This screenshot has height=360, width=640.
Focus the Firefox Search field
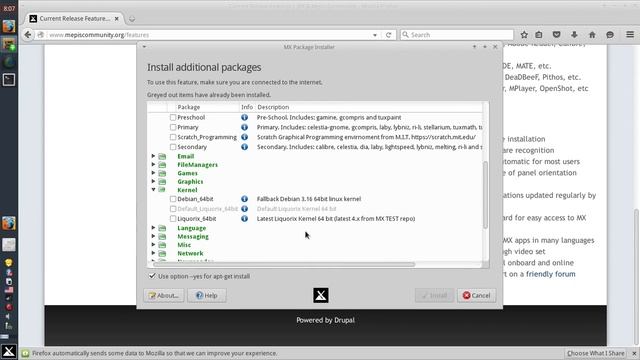pyautogui.click(x=457, y=35)
